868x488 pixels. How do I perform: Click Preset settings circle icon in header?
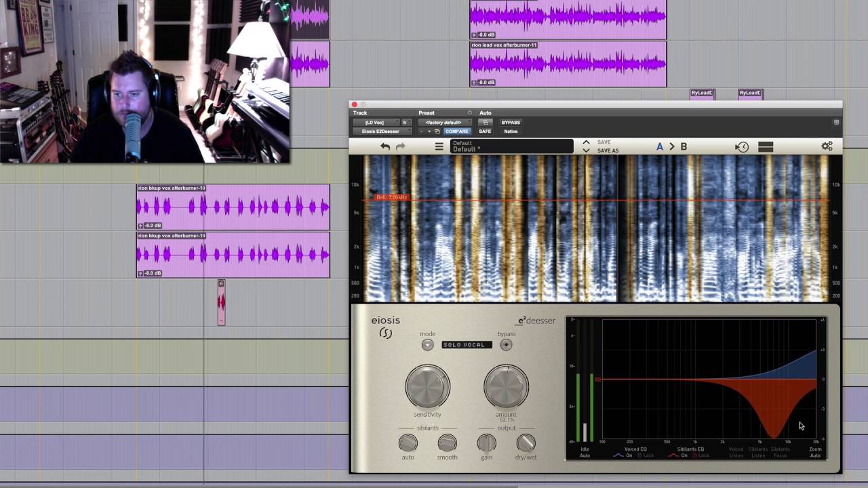pyautogui.click(x=469, y=113)
